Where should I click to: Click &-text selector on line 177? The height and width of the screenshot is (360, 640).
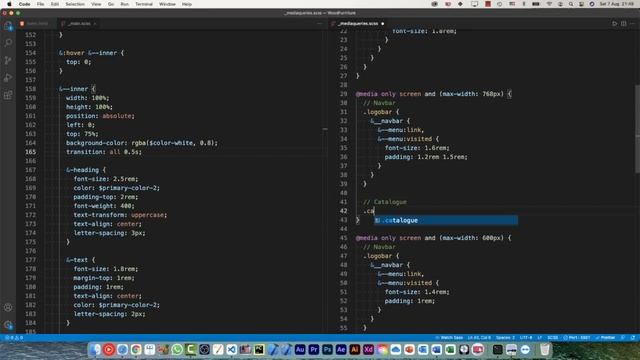(x=77, y=260)
